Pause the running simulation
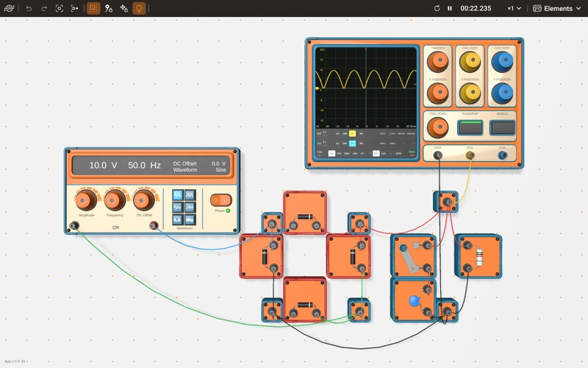The height and width of the screenshot is (368, 588). (x=450, y=8)
